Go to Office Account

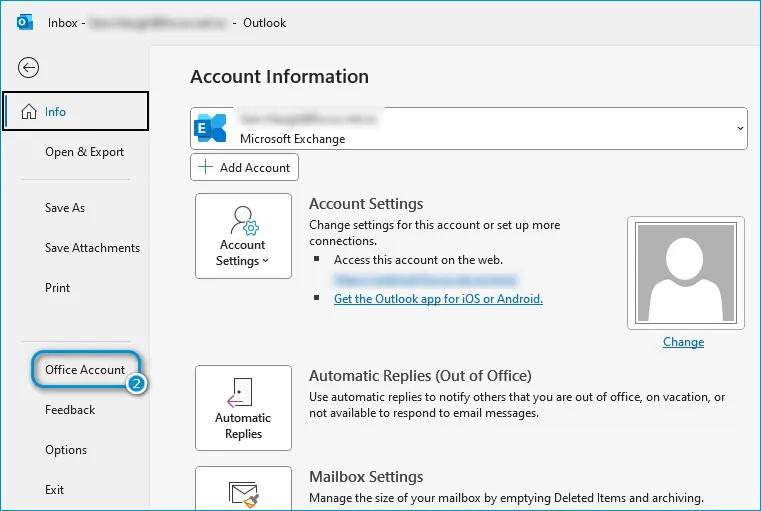click(85, 370)
